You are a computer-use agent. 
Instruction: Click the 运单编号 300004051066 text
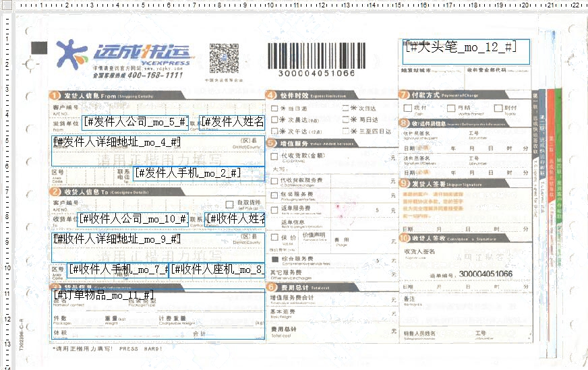pos(471,274)
